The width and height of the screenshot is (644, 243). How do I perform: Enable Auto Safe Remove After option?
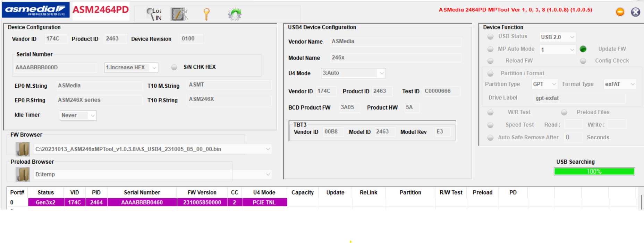[490, 138]
